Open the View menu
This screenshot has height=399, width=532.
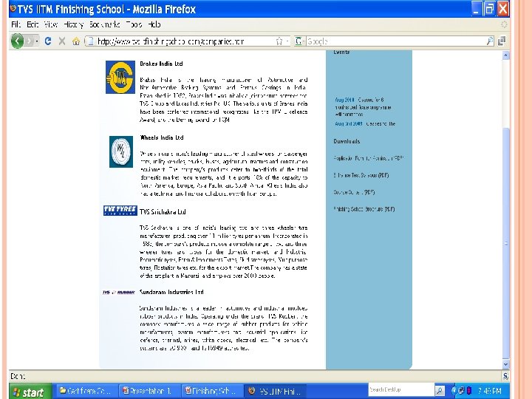(50, 24)
